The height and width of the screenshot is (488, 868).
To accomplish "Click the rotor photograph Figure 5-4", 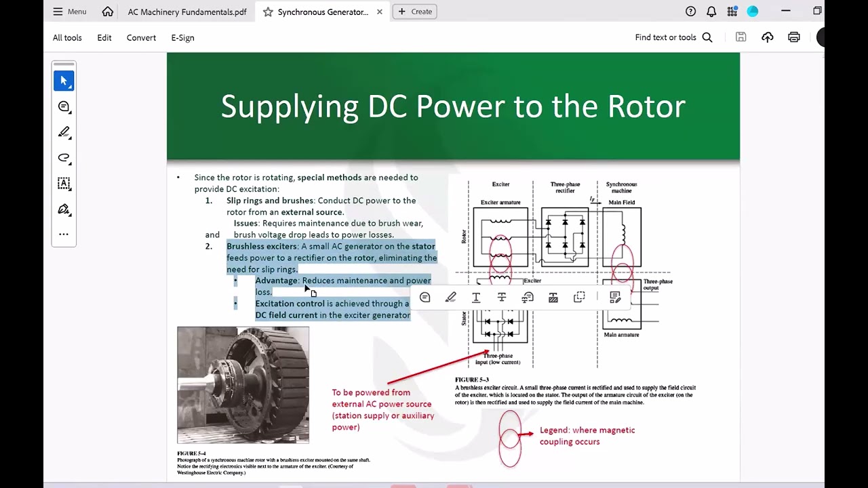I will (243, 385).
